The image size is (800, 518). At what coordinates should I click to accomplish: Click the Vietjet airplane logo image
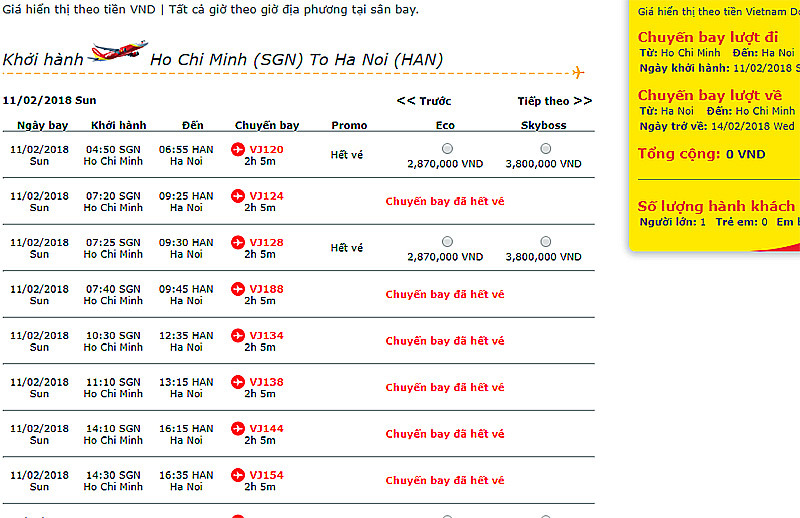point(118,51)
